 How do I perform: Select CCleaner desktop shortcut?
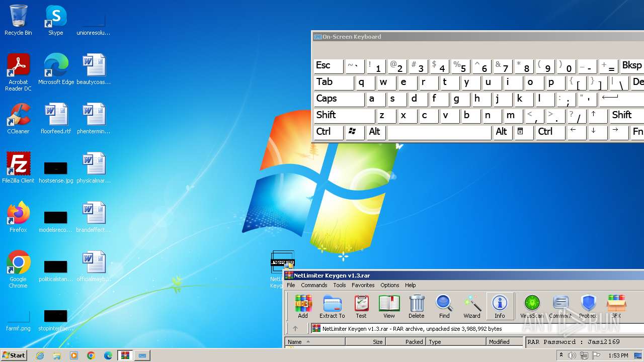point(18,119)
